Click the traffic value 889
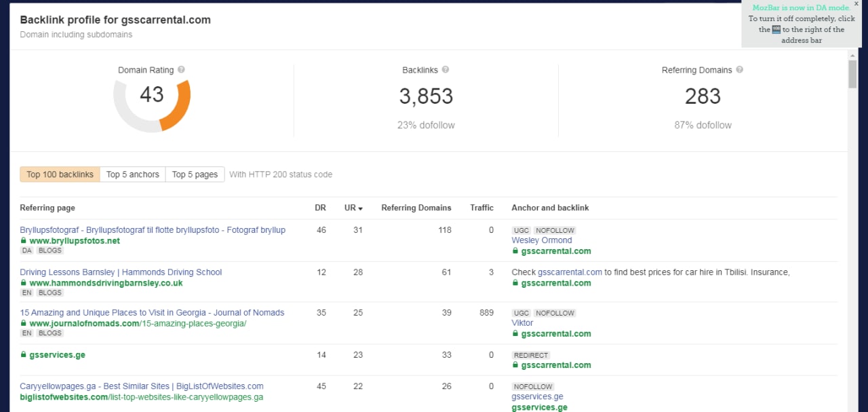868x412 pixels. (x=486, y=313)
